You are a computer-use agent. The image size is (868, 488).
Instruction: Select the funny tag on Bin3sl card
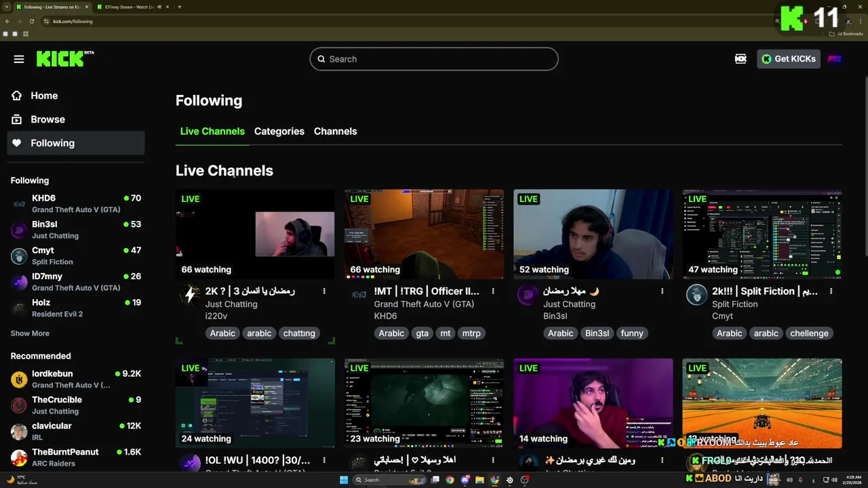click(x=632, y=333)
